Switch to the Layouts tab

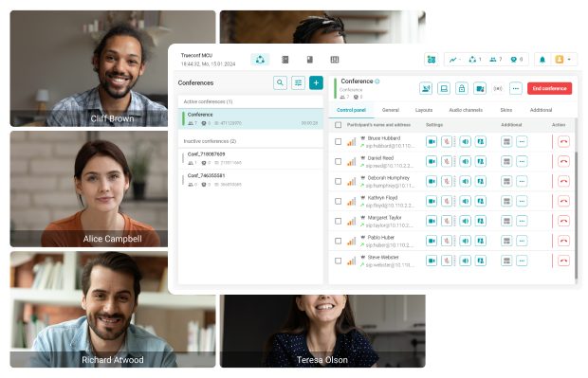tap(424, 110)
